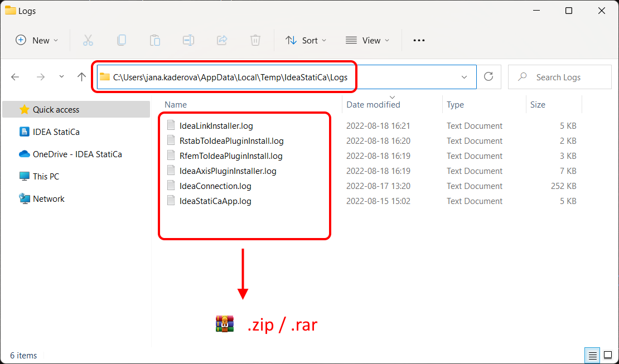Go up one folder level

[x=82, y=77]
